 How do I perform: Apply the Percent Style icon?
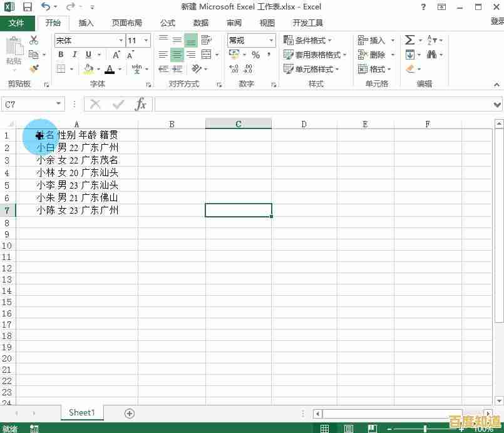(x=257, y=55)
